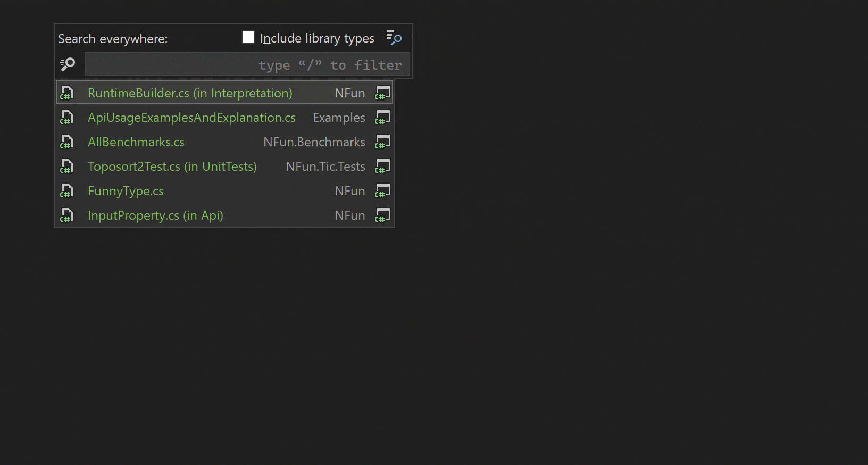The width and height of the screenshot is (868, 465).
Task: Focus the search everywhere text field
Action: coord(247,65)
